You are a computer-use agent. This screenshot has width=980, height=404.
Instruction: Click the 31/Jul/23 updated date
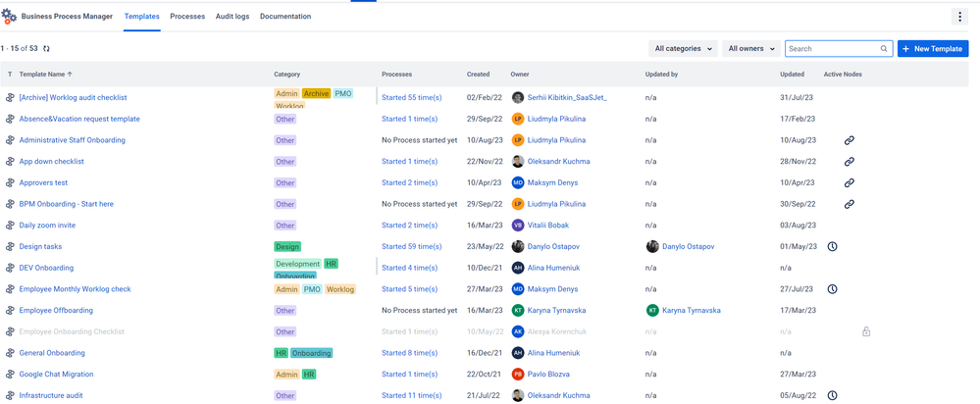pyautogui.click(x=797, y=97)
